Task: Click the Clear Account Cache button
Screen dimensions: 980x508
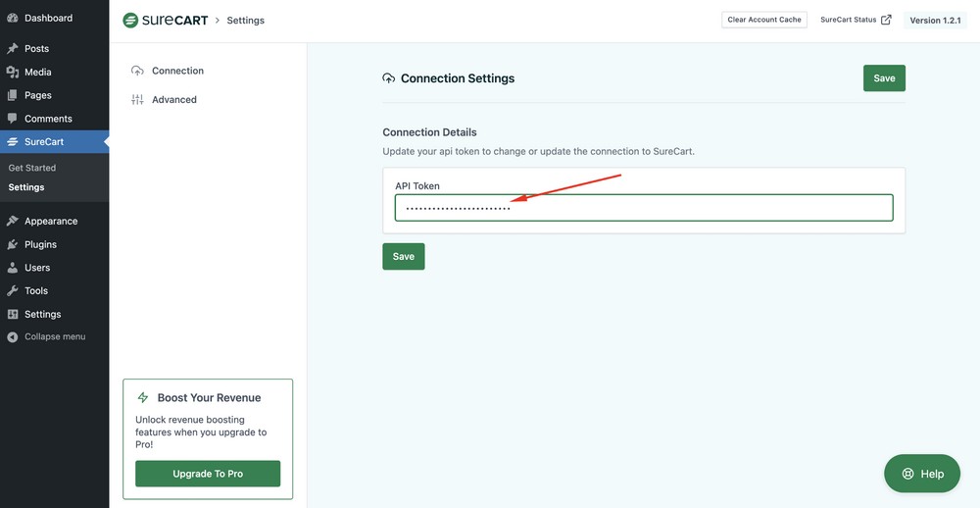Action: [x=763, y=20]
